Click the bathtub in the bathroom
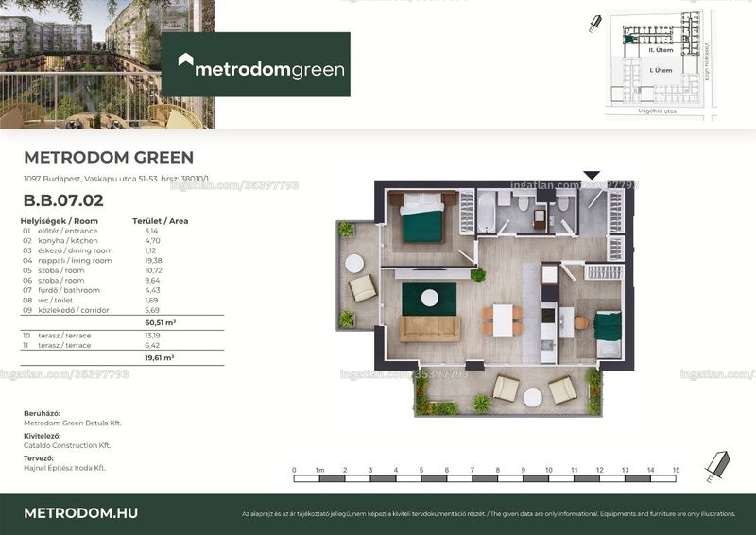The width and height of the screenshot is (756, 535). point(487,212)
